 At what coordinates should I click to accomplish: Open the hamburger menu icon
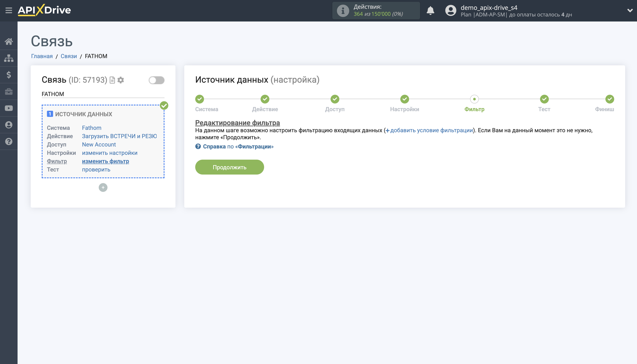[x=9, y=11]
